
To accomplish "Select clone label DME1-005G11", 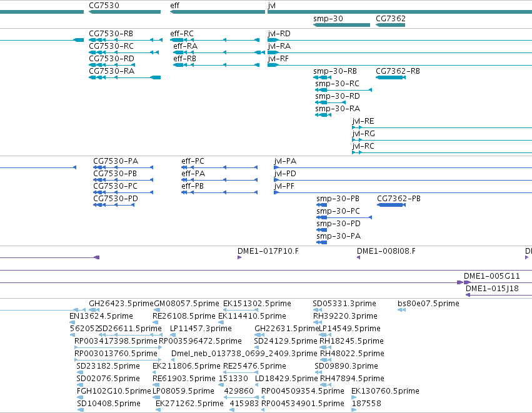I will click(491, 276).
